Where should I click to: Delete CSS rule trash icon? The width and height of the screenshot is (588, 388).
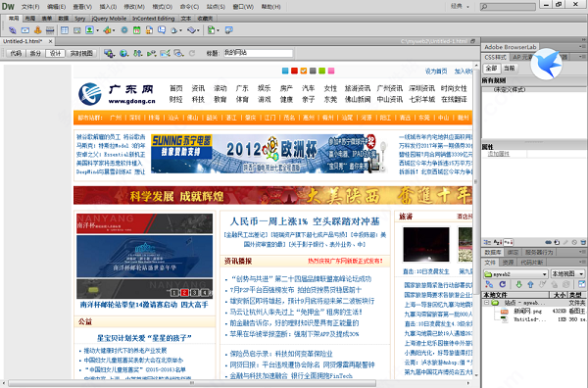coord(583,243)
